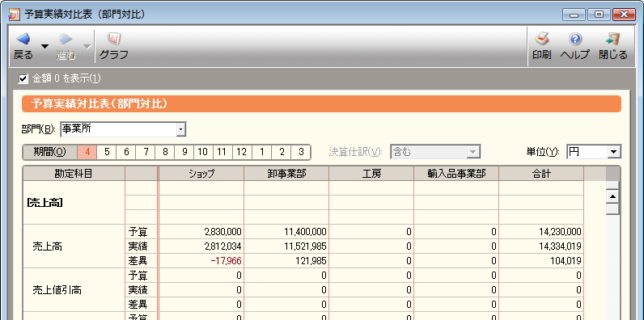Viewport: 644px width, 320px height.
Task: Click the app icon in title bar
Action: (x=15, y=15)
